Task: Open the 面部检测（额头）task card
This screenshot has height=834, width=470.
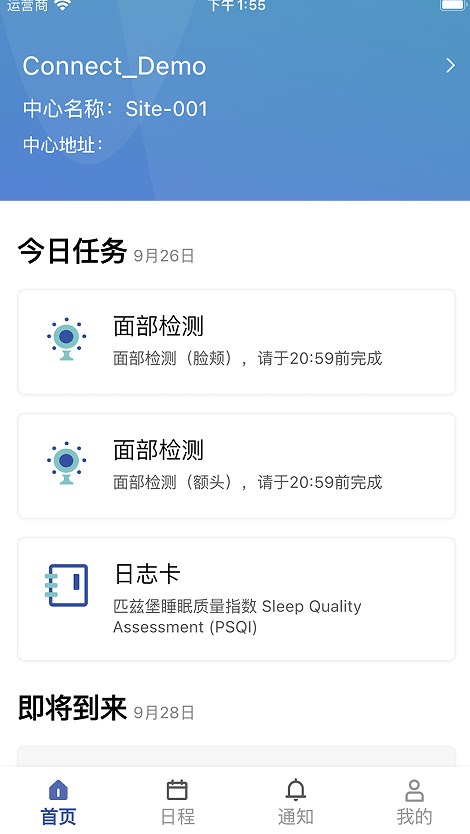Action: pyautogui.click(x=237, y=466)
